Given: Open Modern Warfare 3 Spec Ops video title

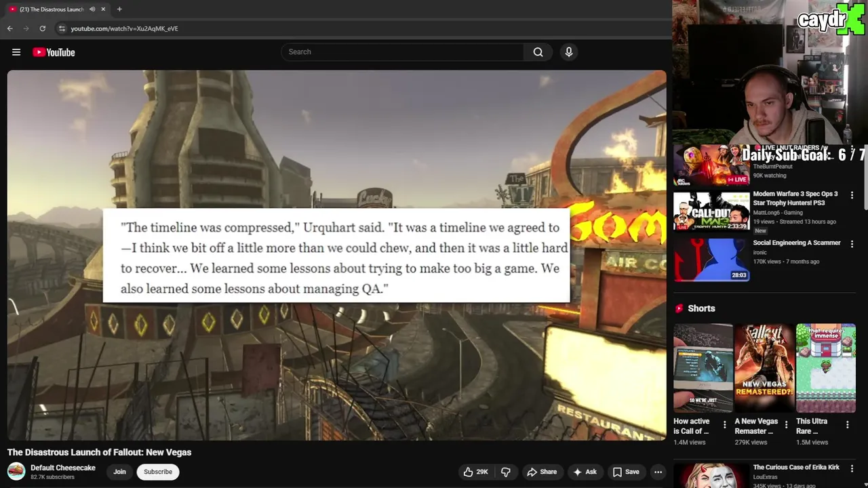Looking at the screenshot, I should coord(795,198).
